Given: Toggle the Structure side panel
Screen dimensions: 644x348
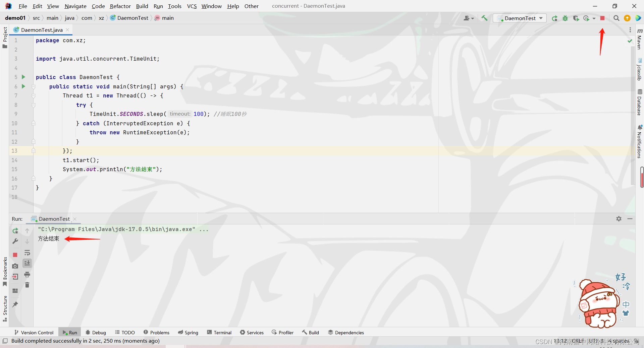Looking at the screenshot, I should [5, 309].
